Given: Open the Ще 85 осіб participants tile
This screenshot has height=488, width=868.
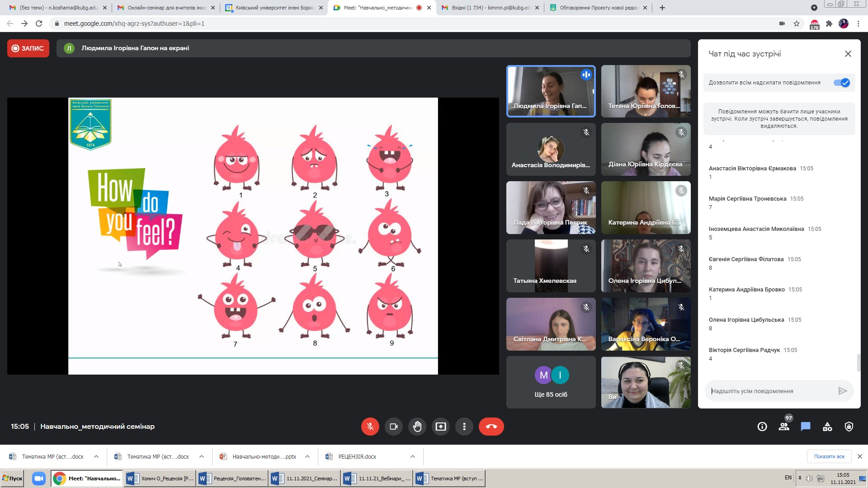Looking at the screenshot, I should pos(551,382).
